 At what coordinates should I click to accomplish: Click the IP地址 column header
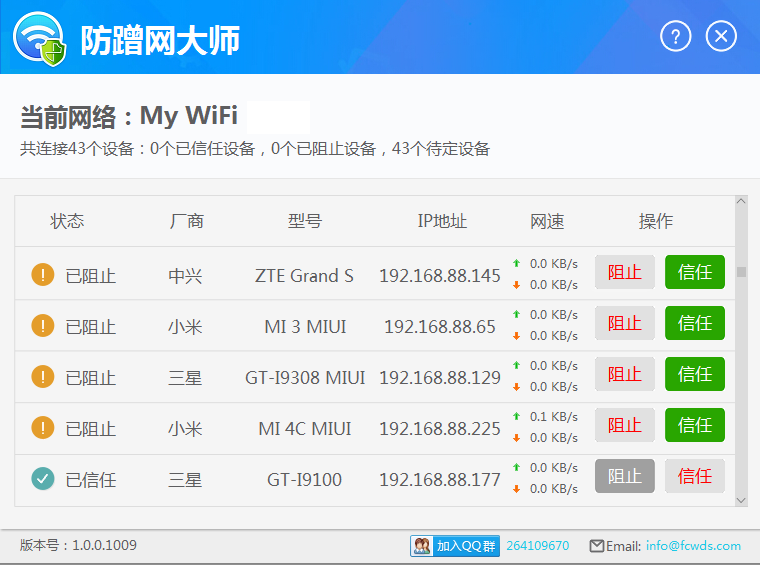click(x=442, y=221)
